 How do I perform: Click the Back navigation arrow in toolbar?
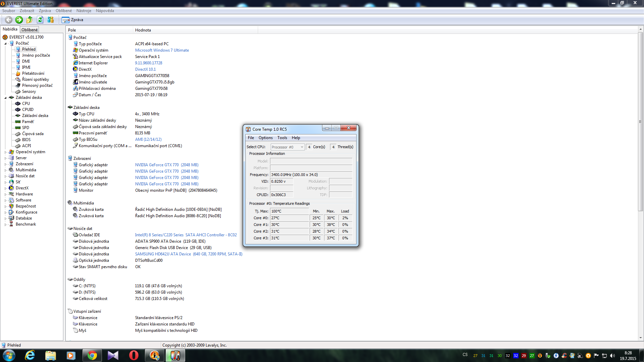(9, 20)
